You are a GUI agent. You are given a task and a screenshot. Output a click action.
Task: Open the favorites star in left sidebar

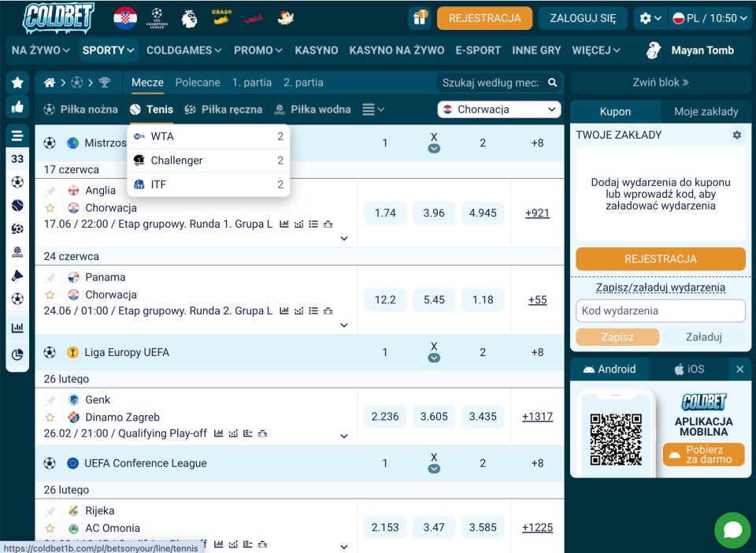17,83
